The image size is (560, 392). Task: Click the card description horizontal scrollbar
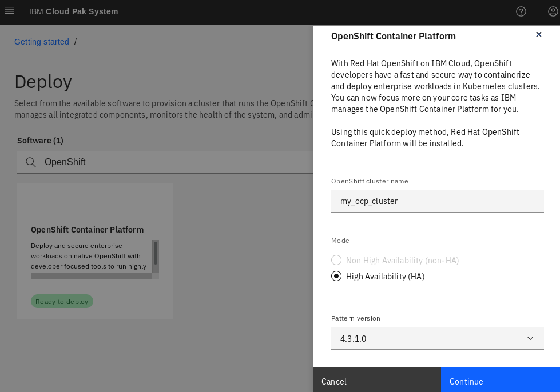(92, 276)
